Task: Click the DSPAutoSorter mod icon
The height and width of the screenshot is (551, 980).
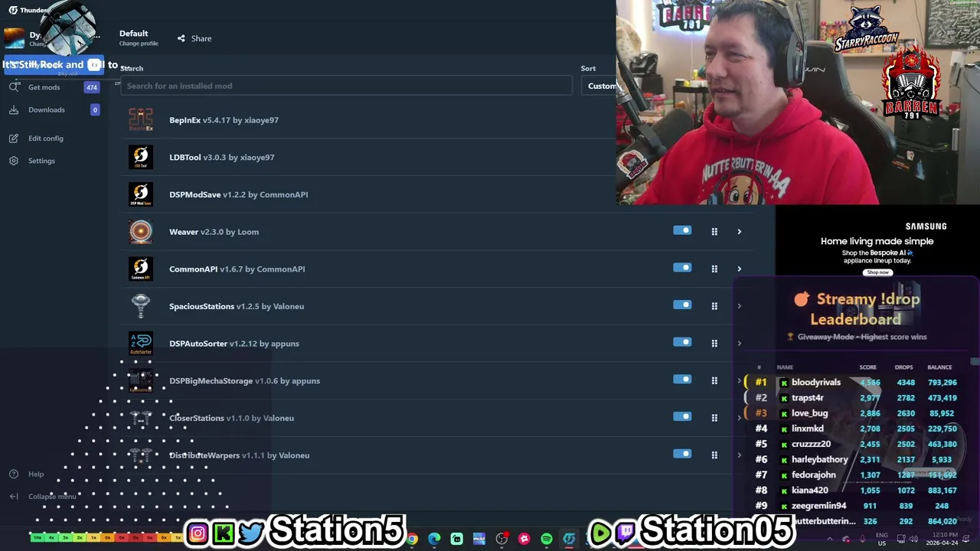Action: 141,344
